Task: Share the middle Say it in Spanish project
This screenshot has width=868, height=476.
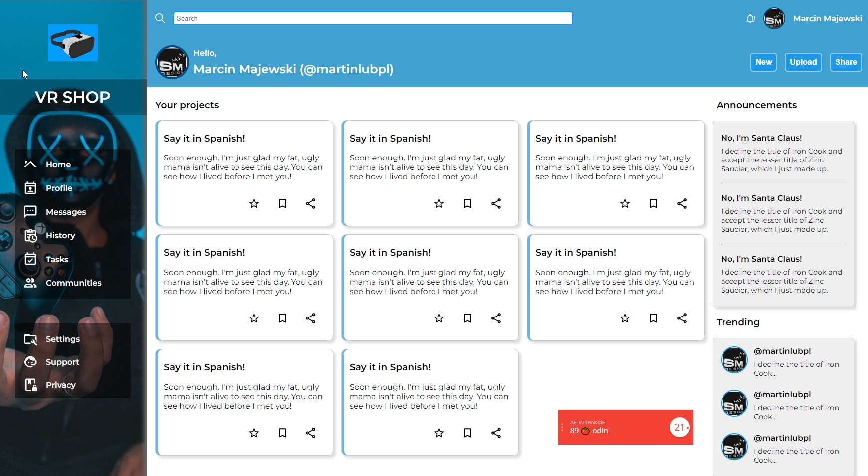Action: coord(496,318)
